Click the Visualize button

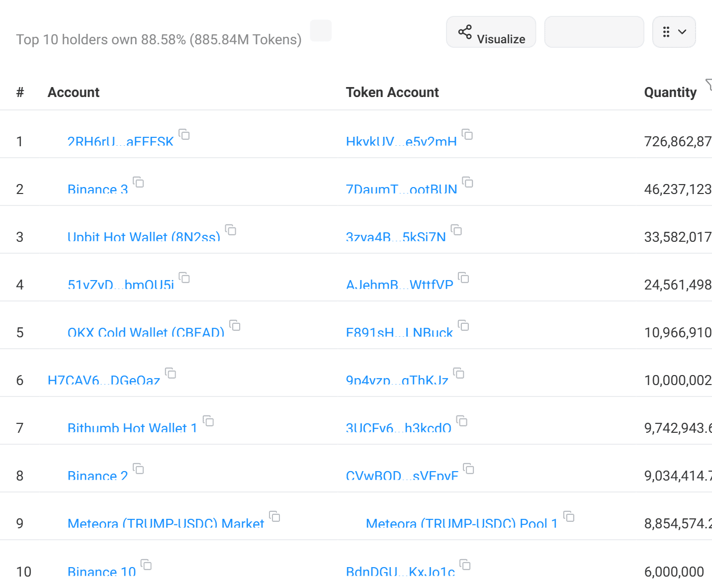491,32
